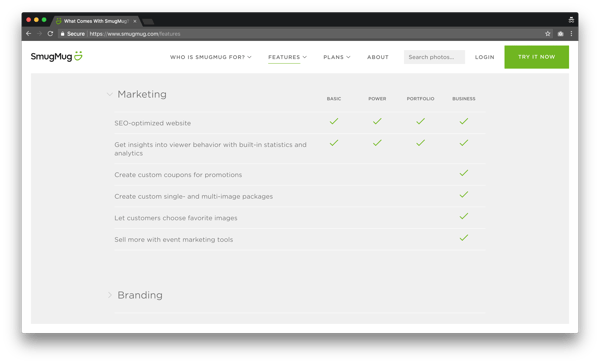Open the Plans dropdown
This screenshot has width=600, height=364.
pos(337,57)
